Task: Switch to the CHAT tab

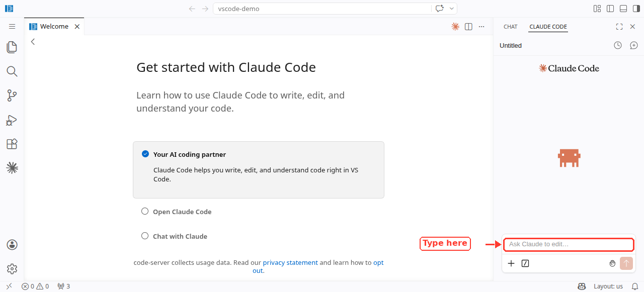Action: pos(511,27)
